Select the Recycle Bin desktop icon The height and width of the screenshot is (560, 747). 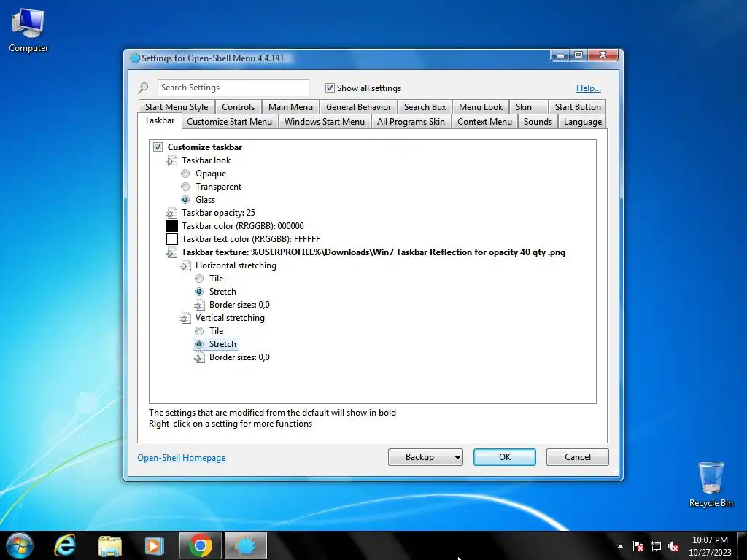(x=711, y=484)
